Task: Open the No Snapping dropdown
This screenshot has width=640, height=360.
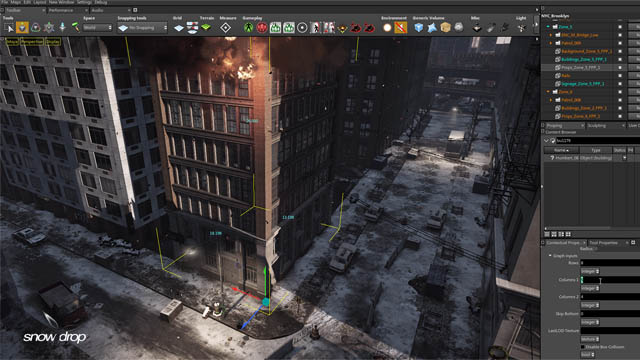Action: [142, 28]
